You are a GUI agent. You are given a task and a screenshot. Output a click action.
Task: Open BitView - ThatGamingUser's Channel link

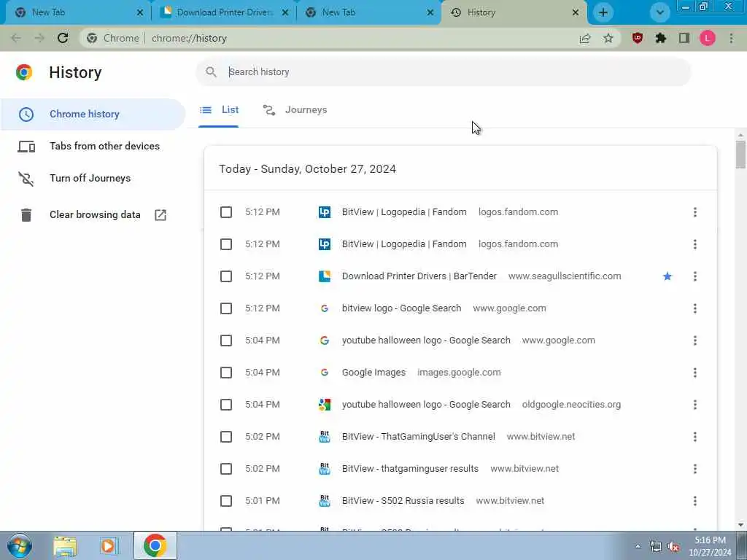click(x=418, y=437)
